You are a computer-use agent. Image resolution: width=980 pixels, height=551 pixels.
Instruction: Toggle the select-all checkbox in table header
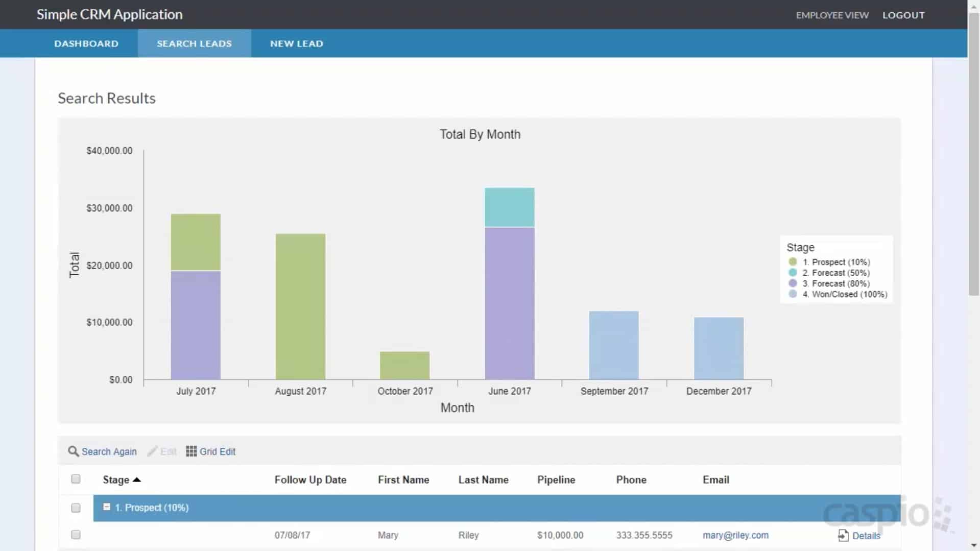(76, 479)
